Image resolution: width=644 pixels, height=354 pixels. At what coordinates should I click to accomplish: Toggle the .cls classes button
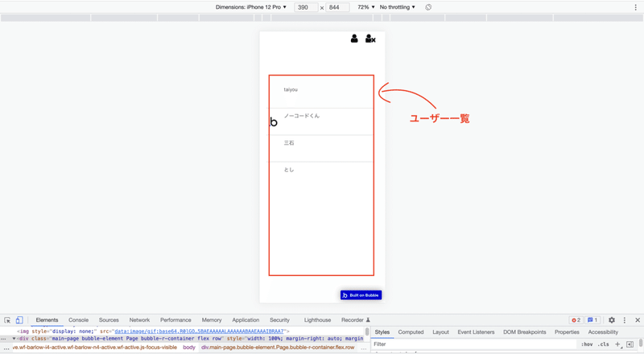pos(603,344)
